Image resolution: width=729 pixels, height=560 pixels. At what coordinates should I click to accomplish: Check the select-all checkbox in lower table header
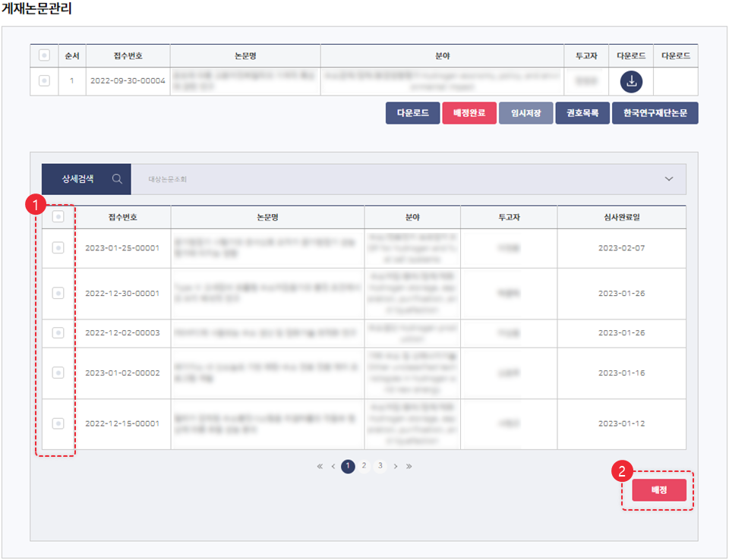(58, 217)
